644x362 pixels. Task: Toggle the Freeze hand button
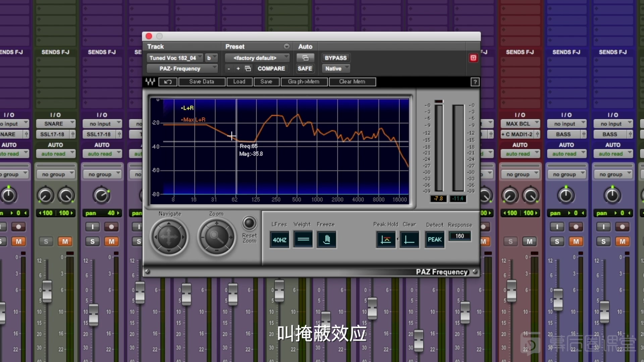point(326,239)
